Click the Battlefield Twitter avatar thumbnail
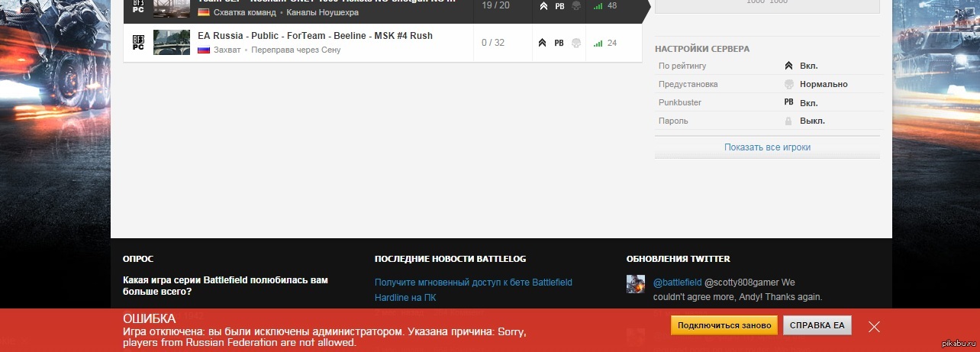980x352 pixels. [x=636, y=284]
